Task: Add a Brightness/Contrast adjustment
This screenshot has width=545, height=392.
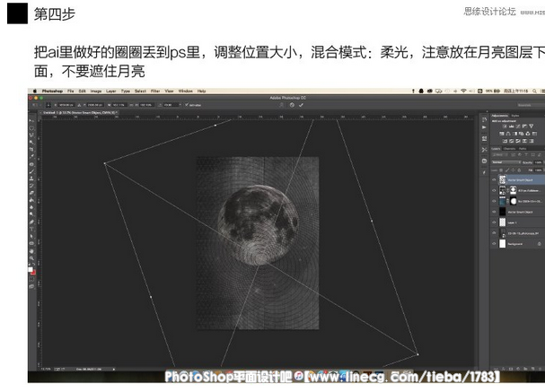Action: point(505,126)
